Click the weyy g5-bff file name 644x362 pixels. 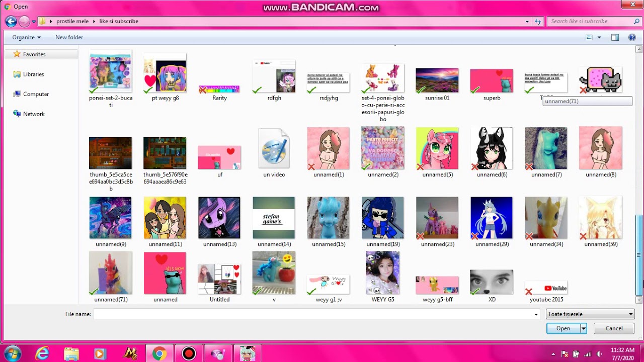438,299
